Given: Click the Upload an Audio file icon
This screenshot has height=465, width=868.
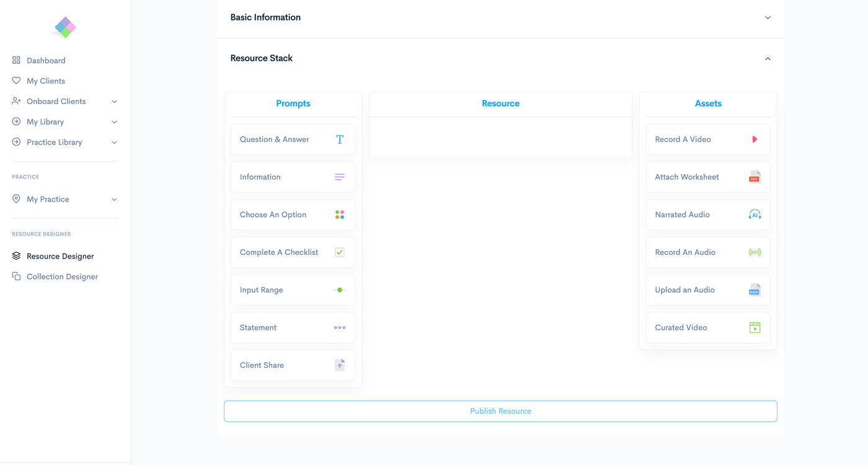Looking at the screenshot, I should pos(755,290).
